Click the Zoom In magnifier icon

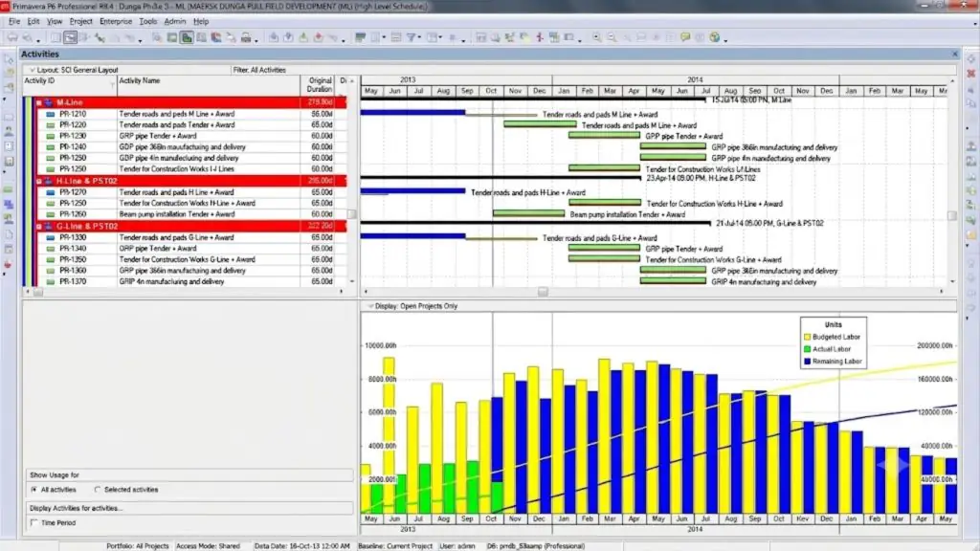pyautogui.click(x=597, y=37)
